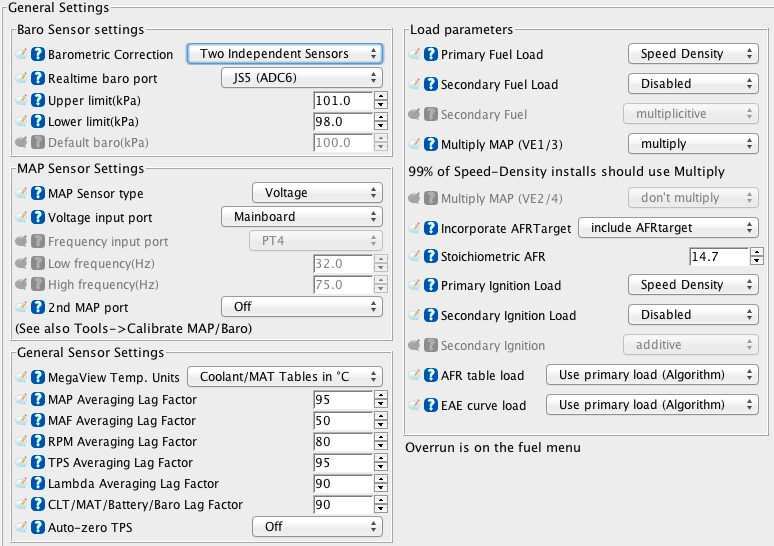774x546 pixels.
Task: Click help icon next to MAP Sensor type
Action: [x=39, y=193]
